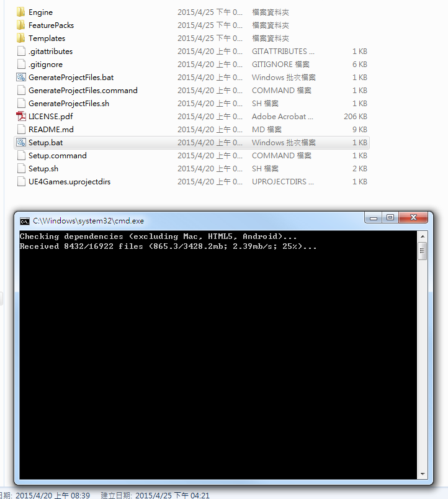This screenshot has height=499, width=448.
Task: Click the cmd scrollbar up arrow
Action: 423,236
